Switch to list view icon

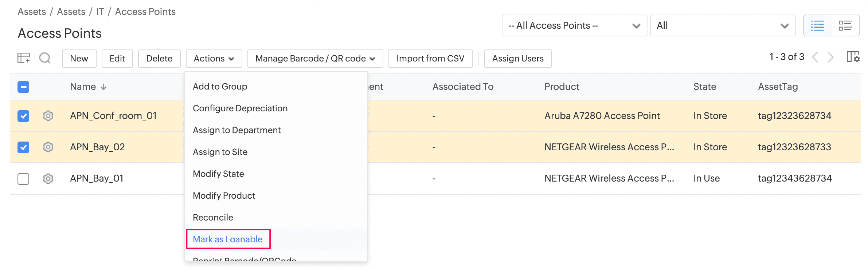(x=817, y=25)
